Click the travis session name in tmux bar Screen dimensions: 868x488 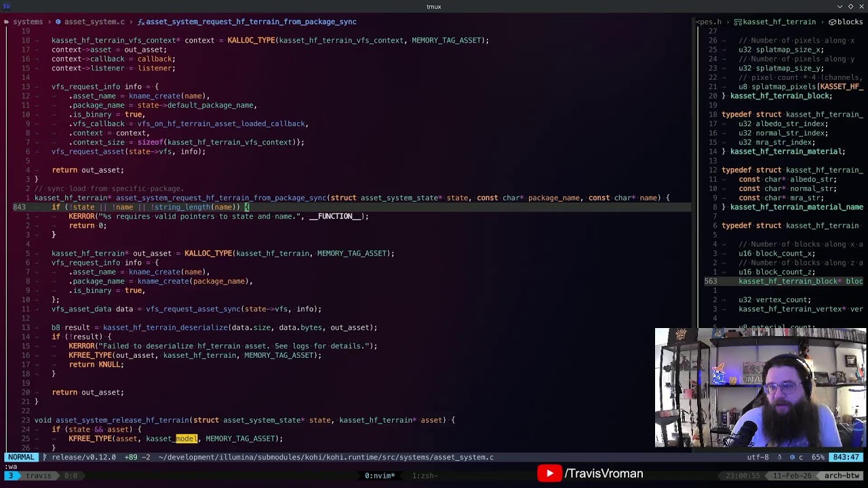39,476
